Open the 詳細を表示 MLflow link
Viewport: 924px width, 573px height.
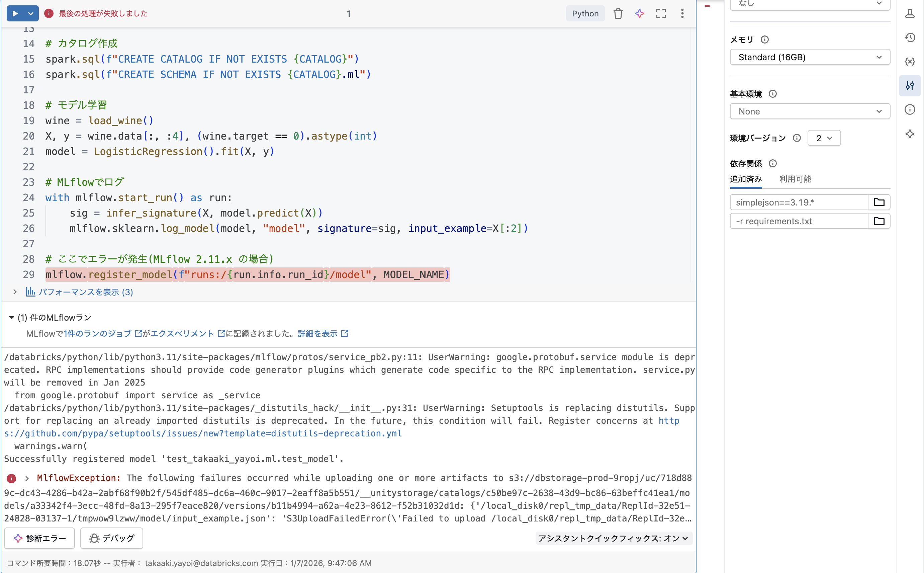pos(318,333)
